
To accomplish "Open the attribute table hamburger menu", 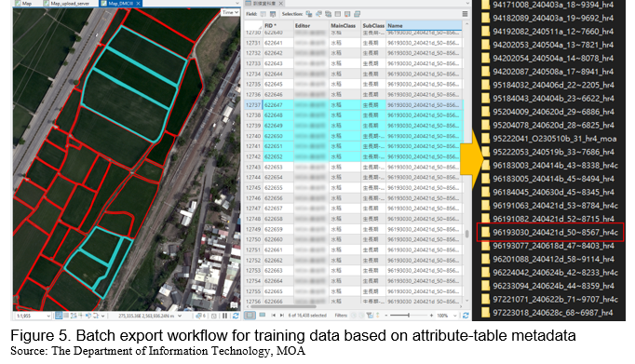I will (465, 14).
